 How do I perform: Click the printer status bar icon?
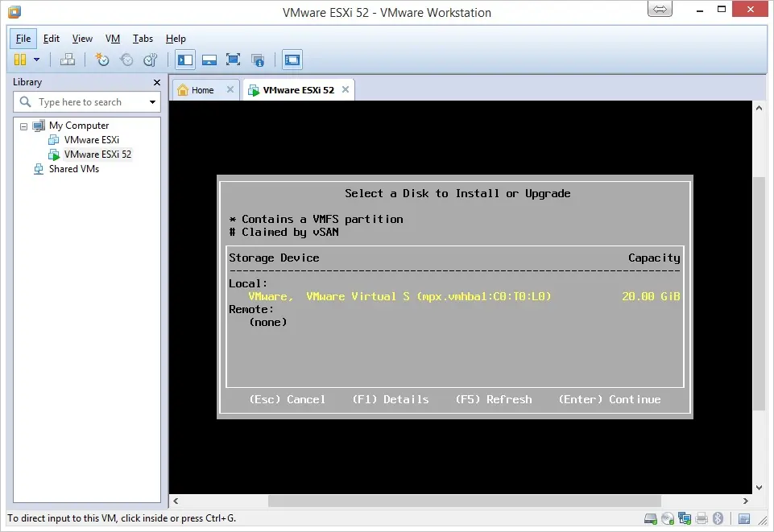click(702, 518)
